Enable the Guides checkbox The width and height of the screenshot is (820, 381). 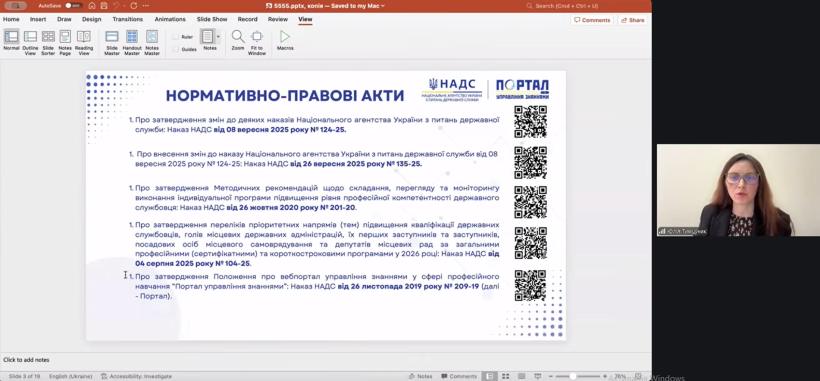click(x=176, y=49)
